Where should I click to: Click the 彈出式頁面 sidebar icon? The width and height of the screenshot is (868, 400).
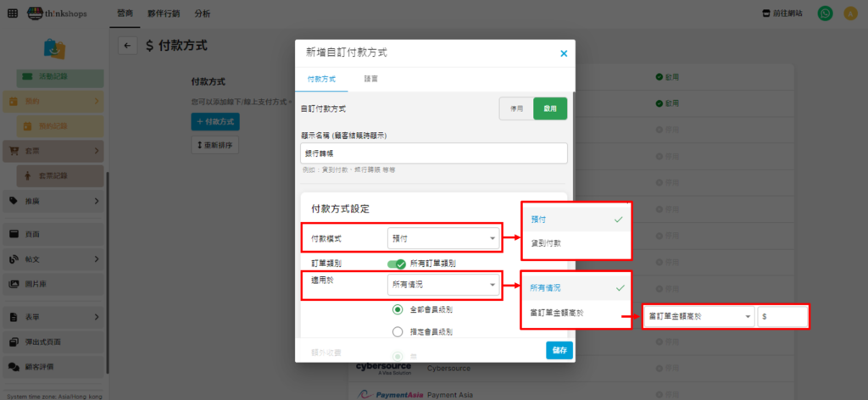(x=14, y=342)
